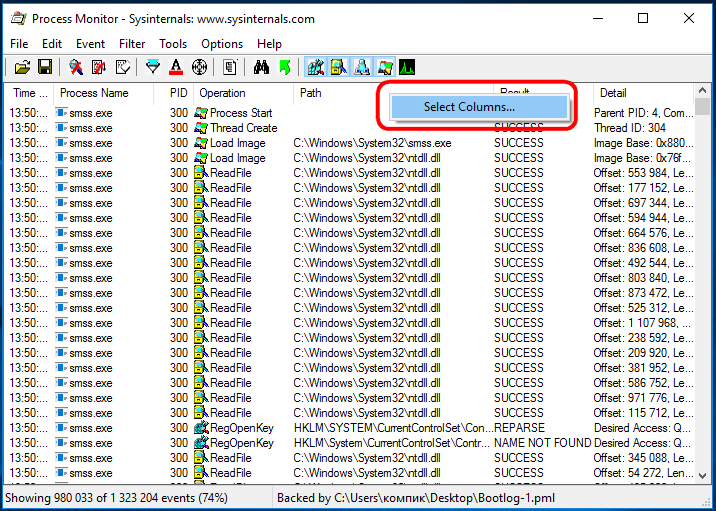This screenshot has width=716, height=511.
Task: Open the File menu
Action: [19, 44]
